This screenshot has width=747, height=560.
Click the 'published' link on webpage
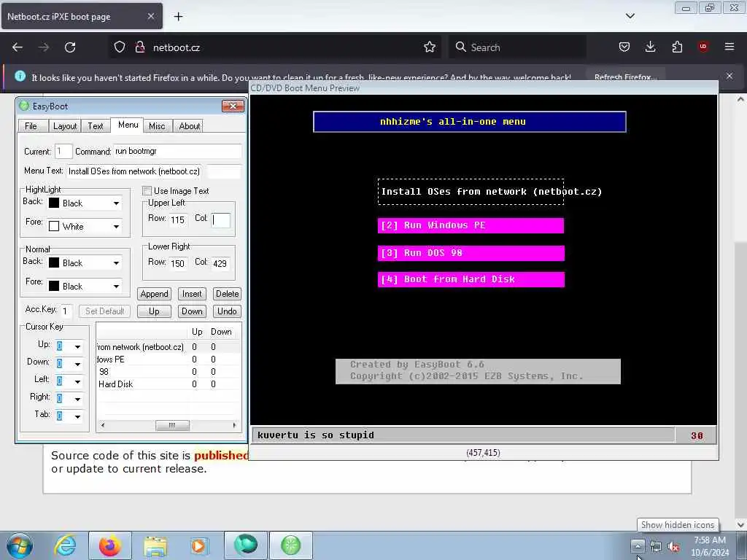tap(221, 455)
